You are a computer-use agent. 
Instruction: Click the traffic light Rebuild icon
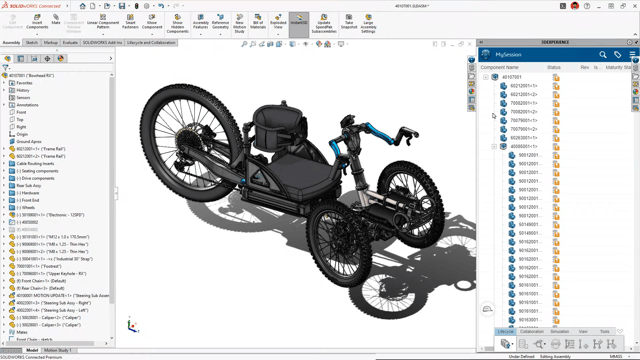click(137, 6)
